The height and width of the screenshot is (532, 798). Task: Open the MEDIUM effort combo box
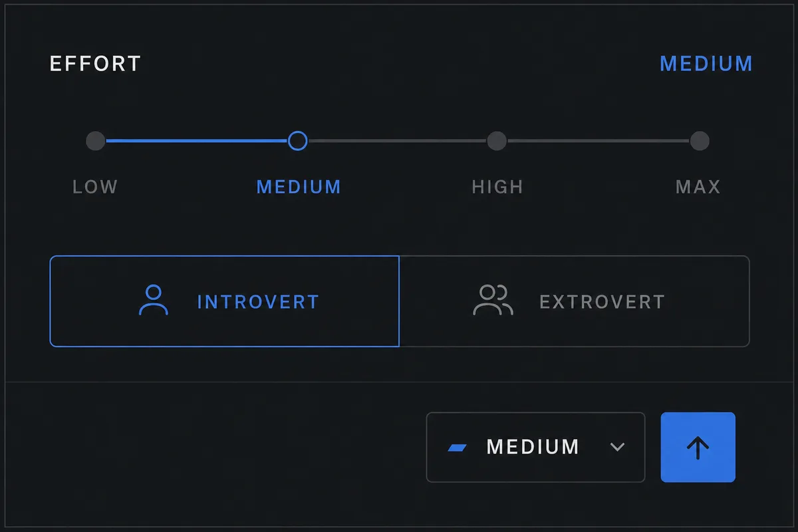coord(535,447)
